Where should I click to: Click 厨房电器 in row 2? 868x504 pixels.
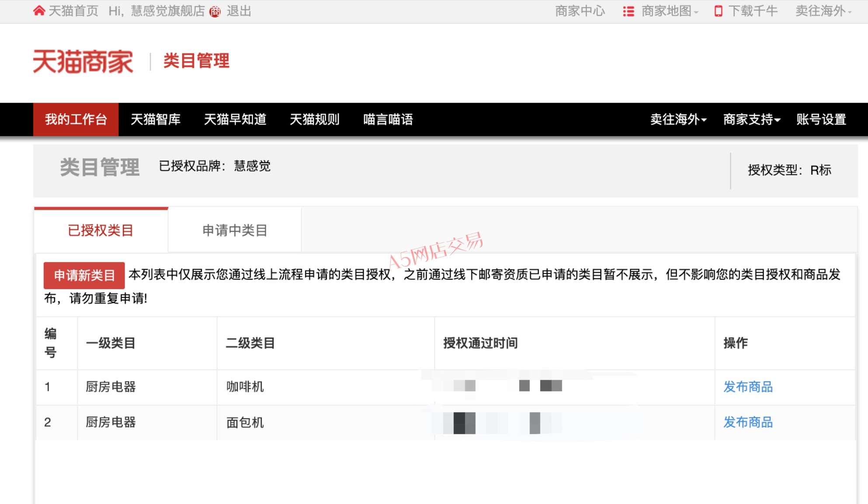pyautogui.click(x=111, y=422)
